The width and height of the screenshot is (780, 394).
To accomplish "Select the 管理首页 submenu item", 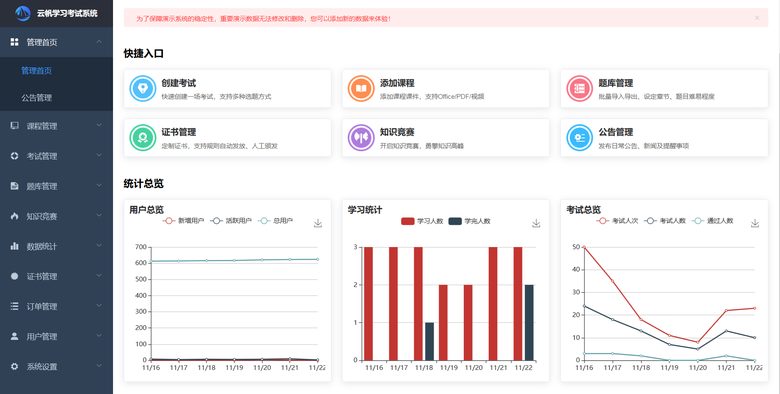I will click(x=36, y=71).
